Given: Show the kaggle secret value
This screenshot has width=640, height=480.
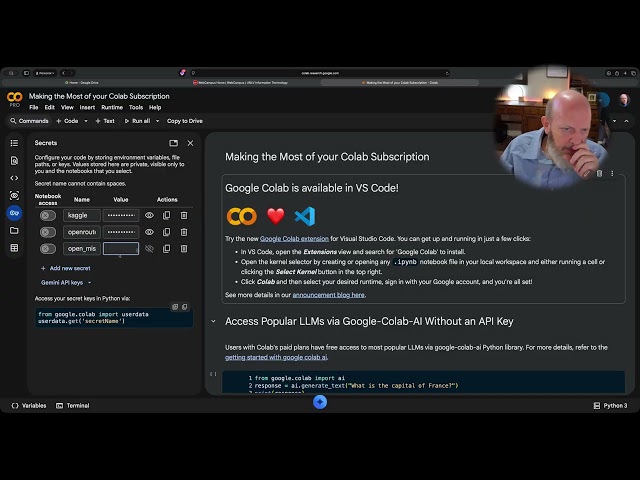Looking at the screenshot, I should tap(149, 215).
